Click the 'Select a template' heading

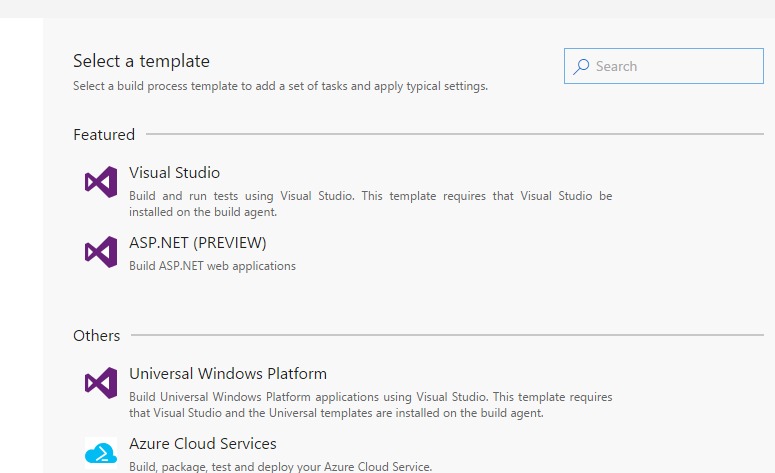(141, 61)
